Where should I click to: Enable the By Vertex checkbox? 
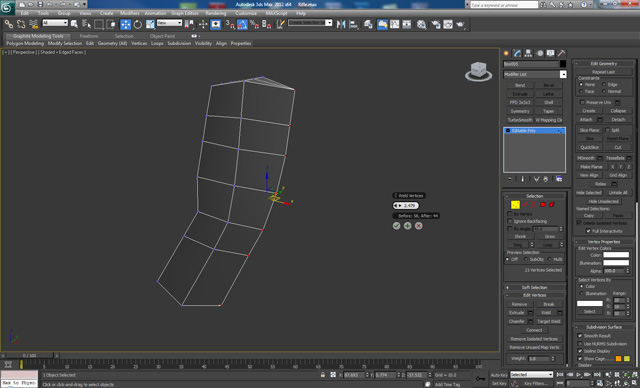pos(509,214)
